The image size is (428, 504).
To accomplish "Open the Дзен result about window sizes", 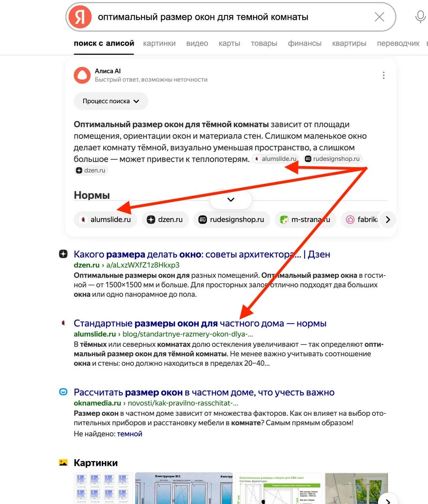I will tap(202, 254).
